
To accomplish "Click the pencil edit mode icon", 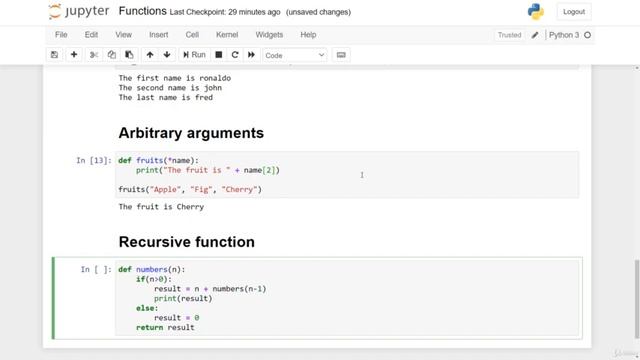I will pyautogui.click(x=535, y=35).
